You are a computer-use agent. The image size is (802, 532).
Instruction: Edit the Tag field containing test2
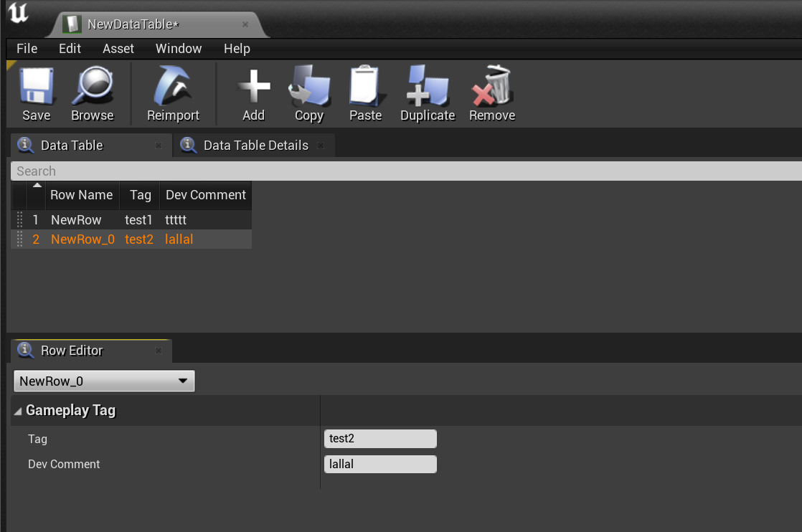tap(379, 439)
